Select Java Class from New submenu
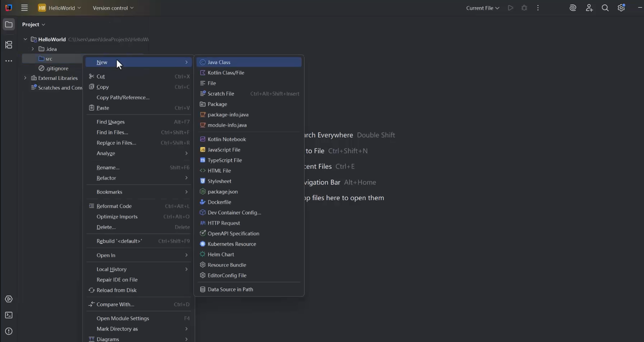 (219, 62)
